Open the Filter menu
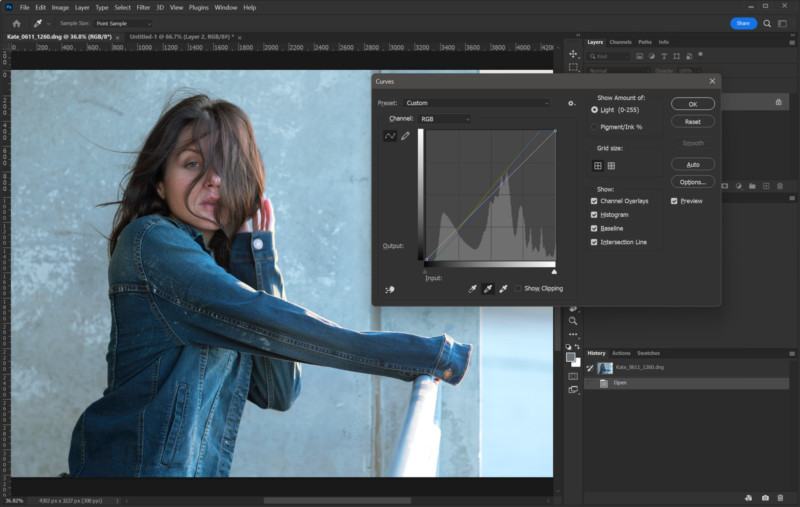 coord(143,8)
